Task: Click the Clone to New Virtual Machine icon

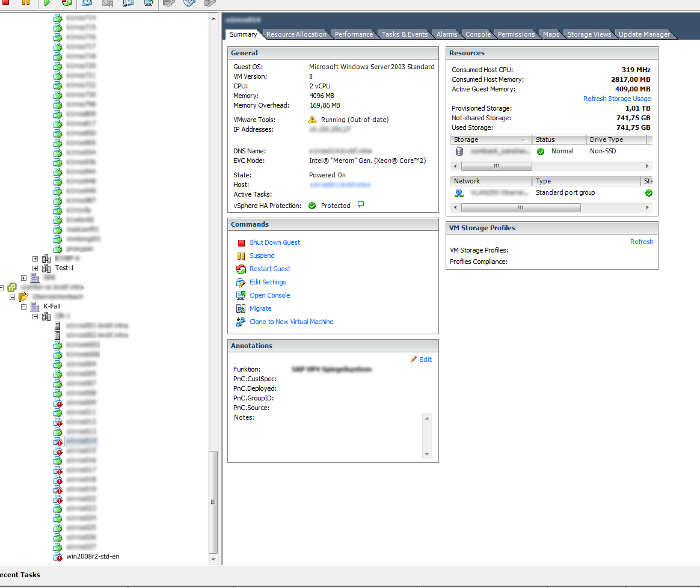Action: [x=240, y=322]
